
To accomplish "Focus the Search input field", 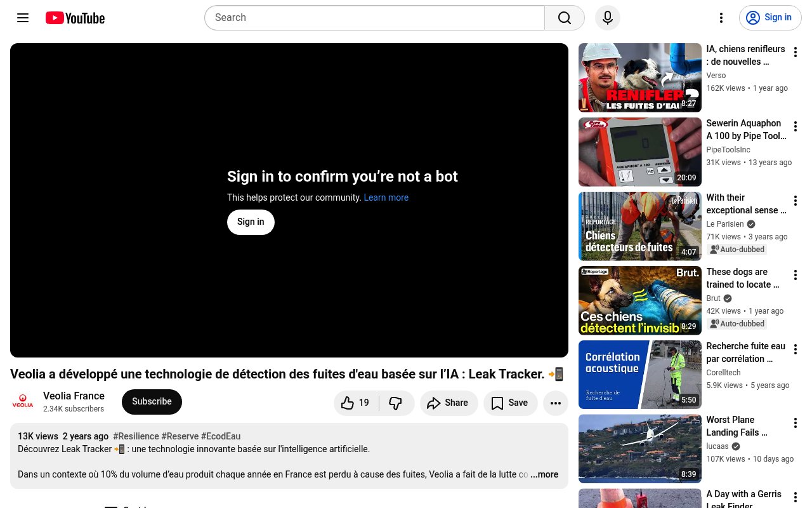I will (x=374, y=18).
